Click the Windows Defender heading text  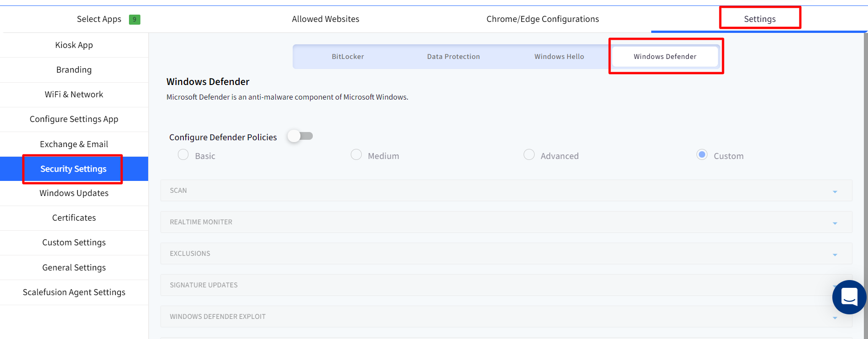(x=208, y=82)
